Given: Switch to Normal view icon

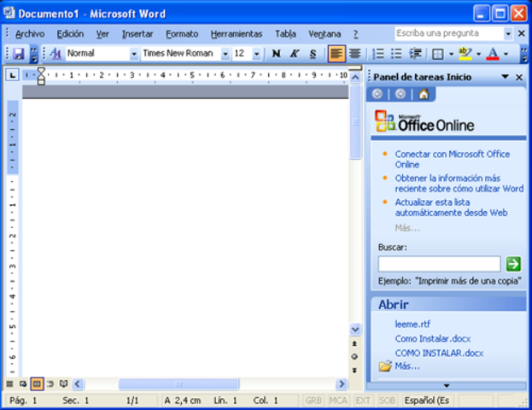Looking at the screenshot, I should [x=9, y=384].
